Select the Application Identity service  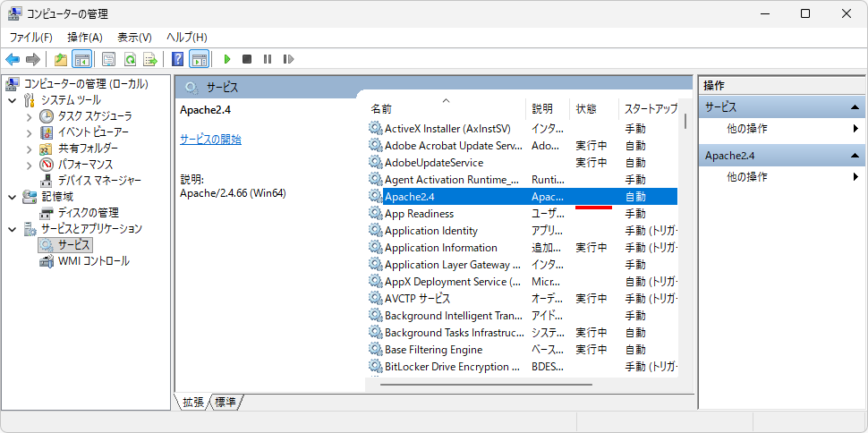[x=522, y=230]
